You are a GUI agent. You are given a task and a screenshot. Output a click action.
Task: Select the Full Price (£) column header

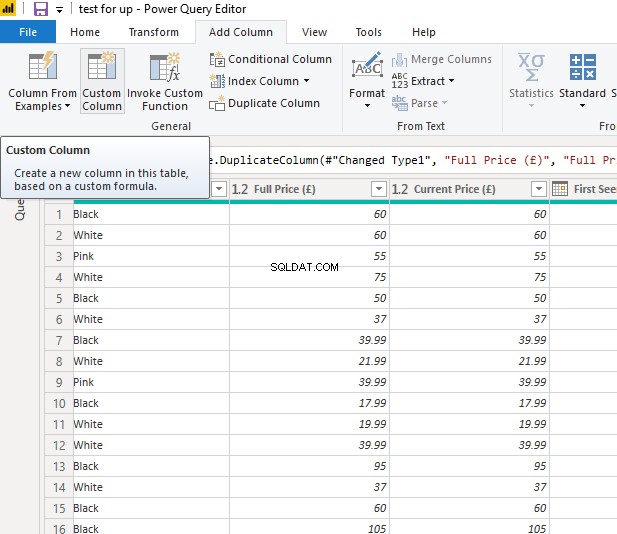pyautogui.click(x=310, y=189)
